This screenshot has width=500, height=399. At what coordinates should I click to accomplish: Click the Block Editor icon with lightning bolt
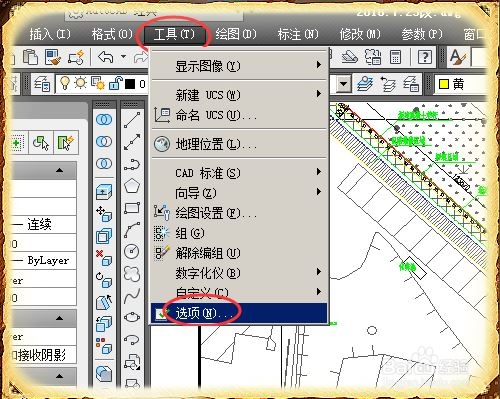point(76,57)
